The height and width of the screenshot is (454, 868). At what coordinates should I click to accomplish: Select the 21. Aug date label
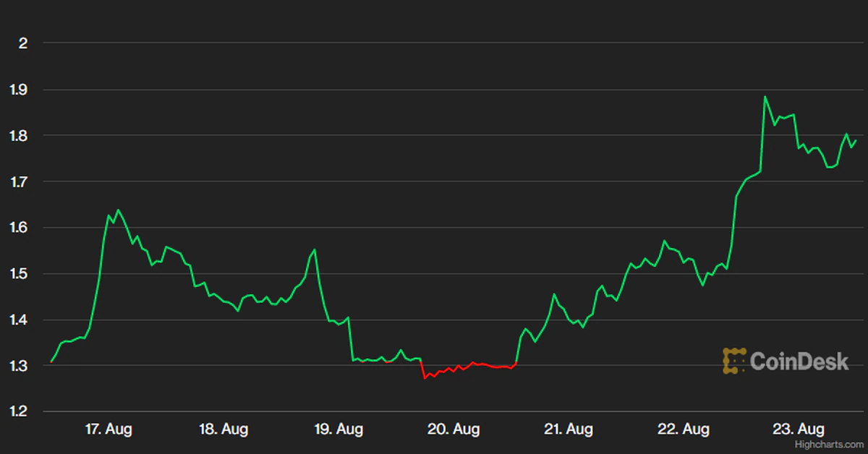tap(569, 429)
